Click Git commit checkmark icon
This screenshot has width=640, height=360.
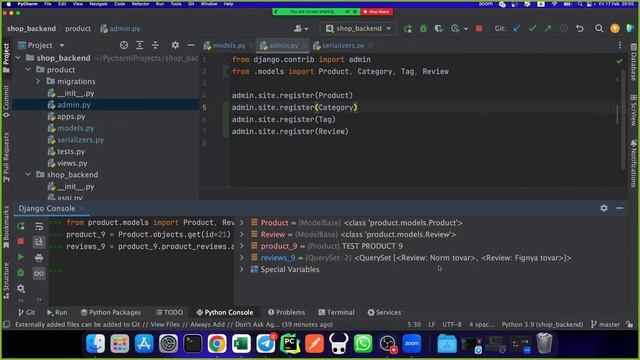[x=532, y=29]
